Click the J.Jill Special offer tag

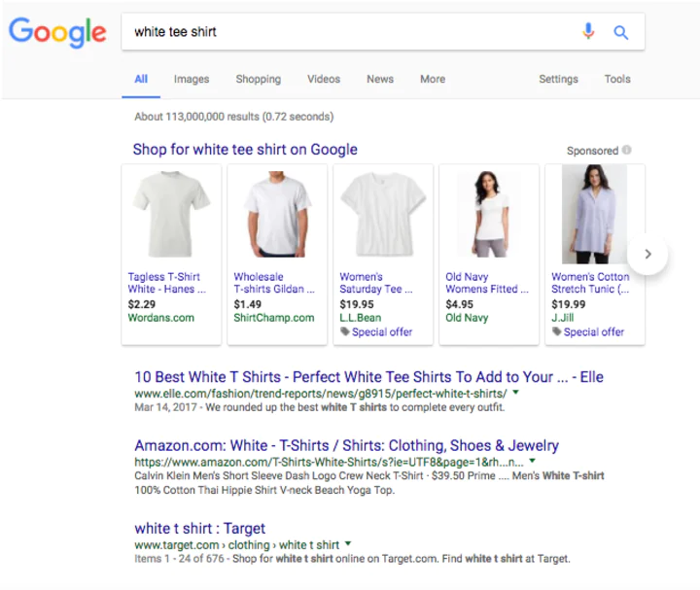(x=588, y=332)
